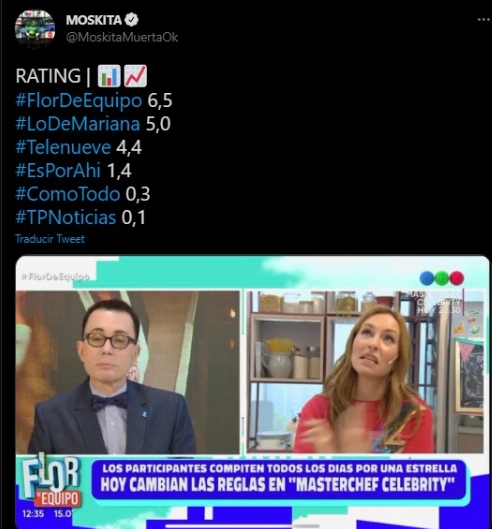The image size is (492, 529).
Task: Open the #Telenueve hashtag link
Action: pos(63,147)
